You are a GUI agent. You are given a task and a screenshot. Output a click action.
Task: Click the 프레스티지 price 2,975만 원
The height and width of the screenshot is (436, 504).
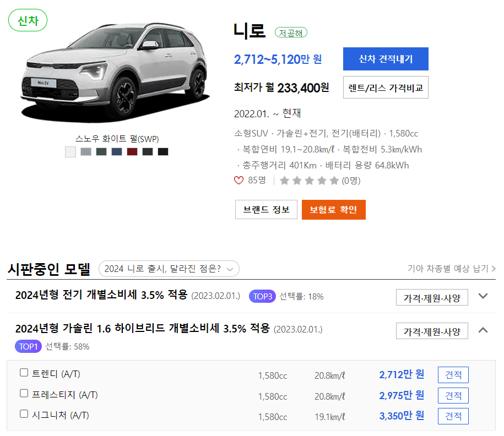point(402,395)
